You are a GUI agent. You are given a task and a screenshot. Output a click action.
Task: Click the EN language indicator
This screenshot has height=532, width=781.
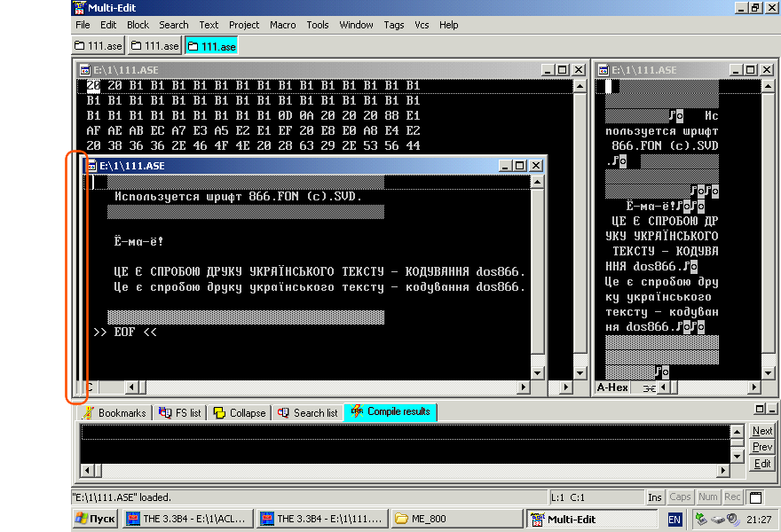tap(674, 520)
